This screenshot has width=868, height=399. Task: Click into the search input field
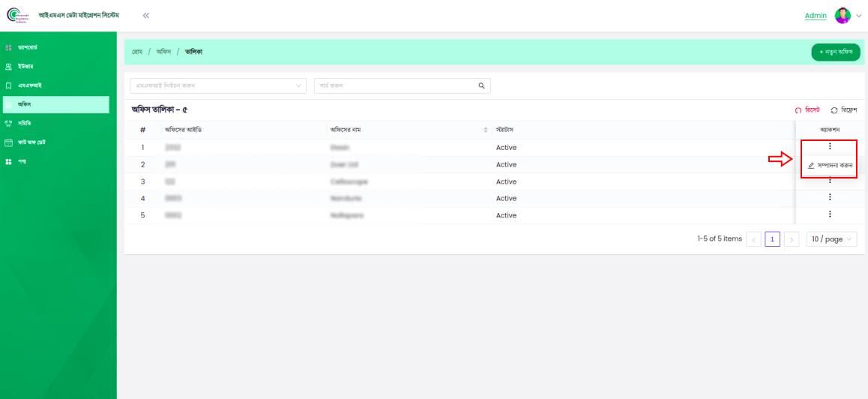[395, 85]
